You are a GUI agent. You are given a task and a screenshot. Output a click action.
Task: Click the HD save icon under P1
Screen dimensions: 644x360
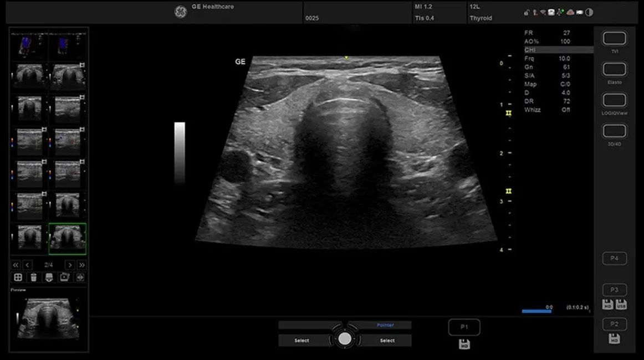tap(464, 345)
